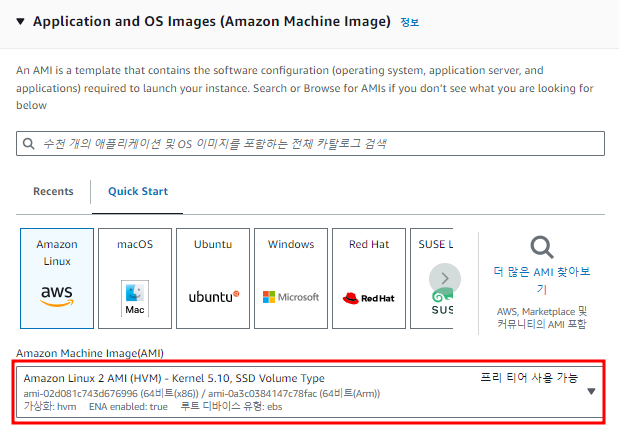This screenshot has height=433, width=619.
Task: Collapse the Application and OS Images section
Action: tap(21, 21)
